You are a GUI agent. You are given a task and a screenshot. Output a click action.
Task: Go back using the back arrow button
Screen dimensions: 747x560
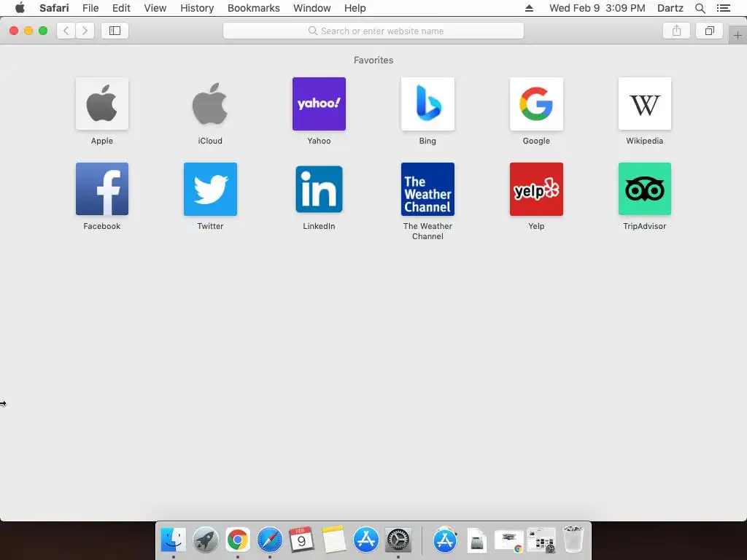coord(66,31)
